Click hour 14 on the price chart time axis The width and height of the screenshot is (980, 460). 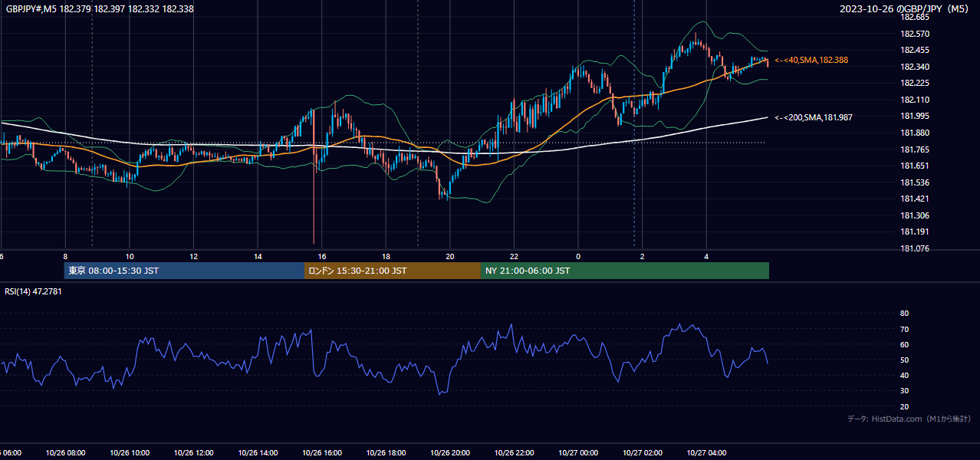(x=258, y=257)
